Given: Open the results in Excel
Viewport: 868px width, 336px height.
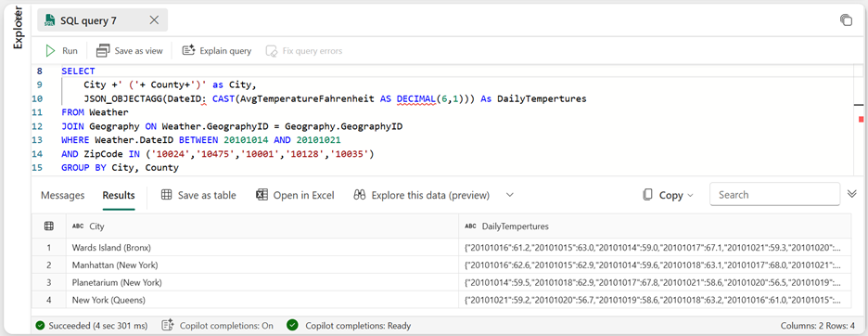Looking at the screenshot, I should point(295,195).
